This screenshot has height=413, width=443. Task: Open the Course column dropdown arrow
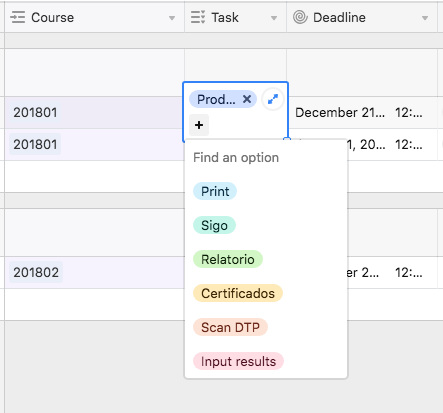click(x=172, y=18)
